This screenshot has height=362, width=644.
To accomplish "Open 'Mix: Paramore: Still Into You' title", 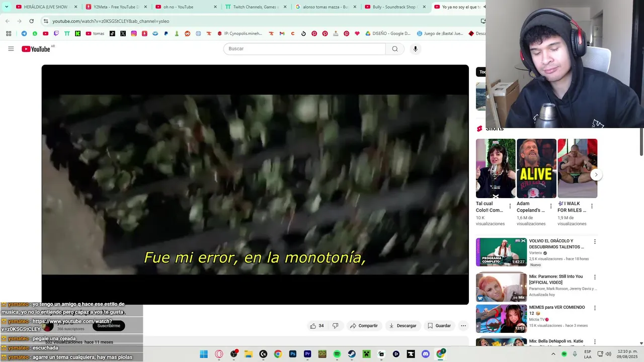I will 556,279.
